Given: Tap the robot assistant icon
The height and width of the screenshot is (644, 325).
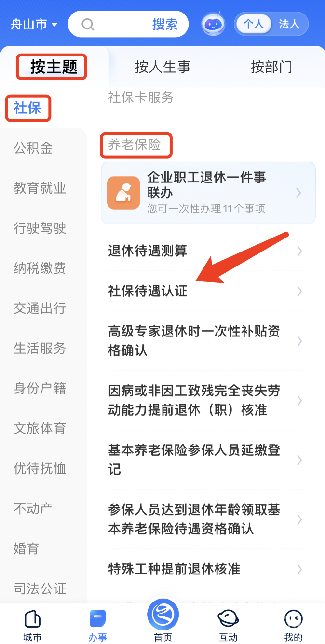Looking at the screenshot, I should click(213, 24).
